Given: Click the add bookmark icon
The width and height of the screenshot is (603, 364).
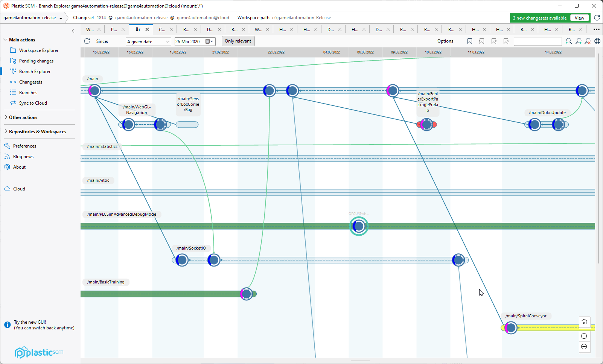Looking at the screenshot, I should pyautogui.click(x=469, y=41).
